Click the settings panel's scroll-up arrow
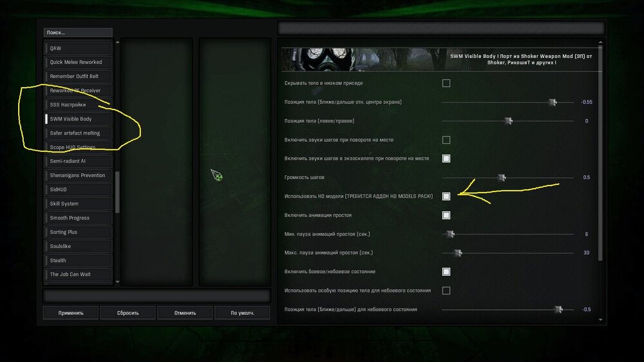Image resolution: width=644 pixels, height=362 pixels. pyautogui.click(x=600, y=43)
